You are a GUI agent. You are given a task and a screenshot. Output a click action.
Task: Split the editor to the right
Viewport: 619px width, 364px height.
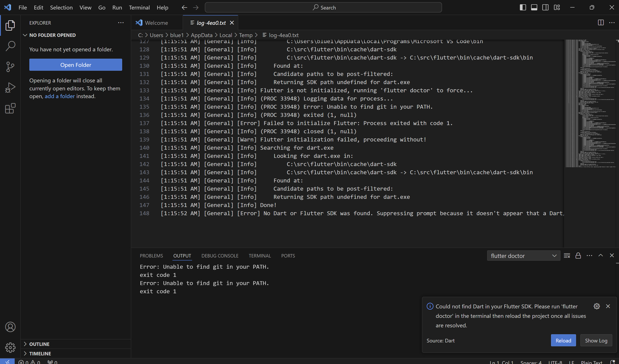[x=601, y=23]
